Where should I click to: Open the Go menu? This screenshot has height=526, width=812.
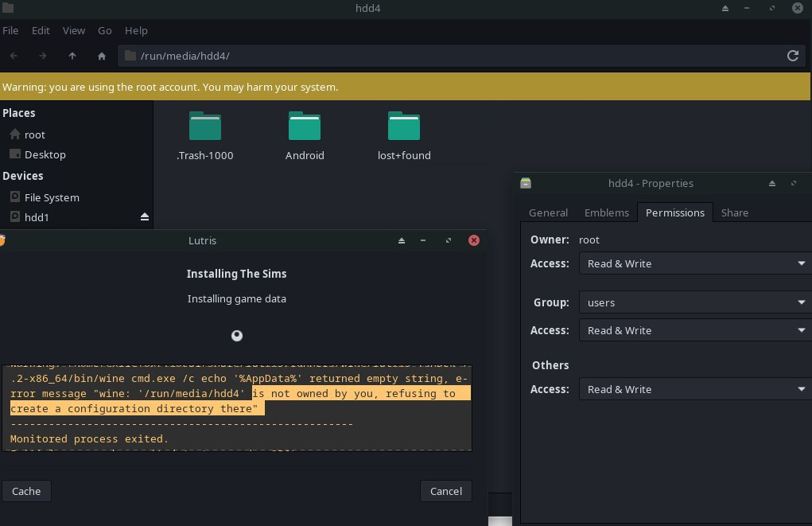[x=104, y=30]
